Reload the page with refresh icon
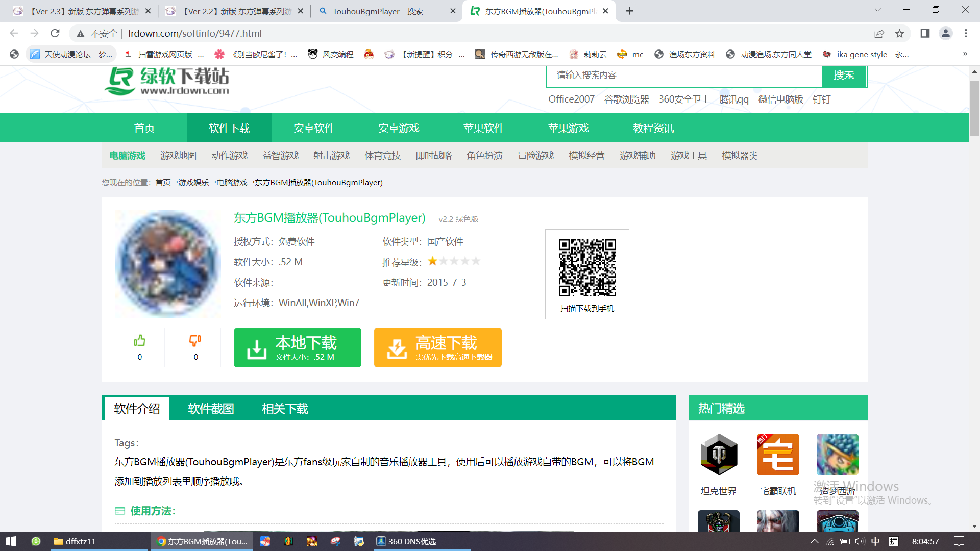The width and height of the screenshot is (980, 551). [55, 34]
